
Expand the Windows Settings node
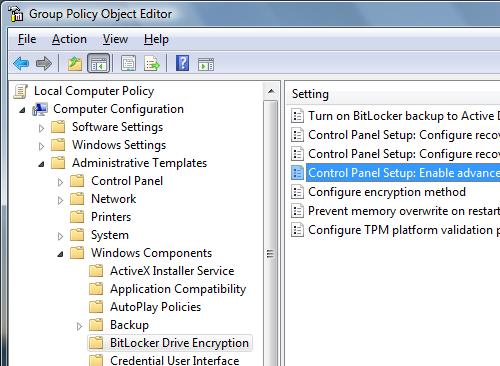click(x=41, y=146)
